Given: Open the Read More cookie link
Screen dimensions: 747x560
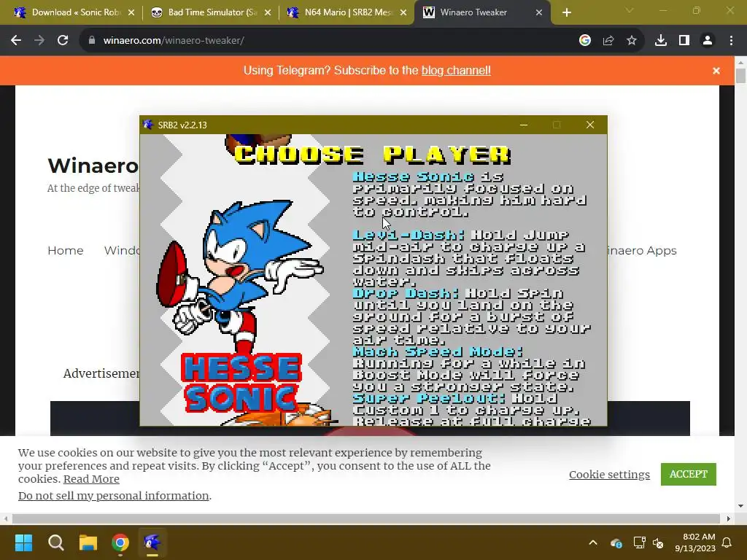Looking at the screenshot, I should click(x=91, y=479).
